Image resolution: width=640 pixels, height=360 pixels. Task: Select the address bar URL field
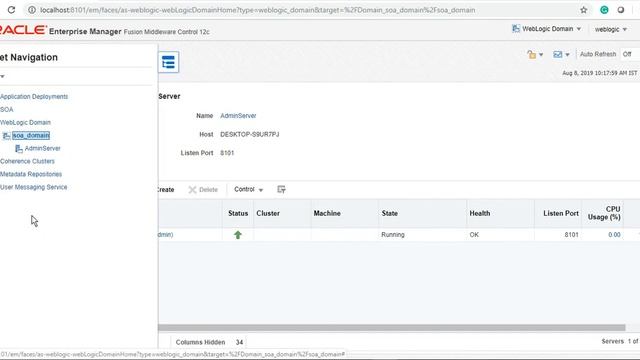[258, 10]
